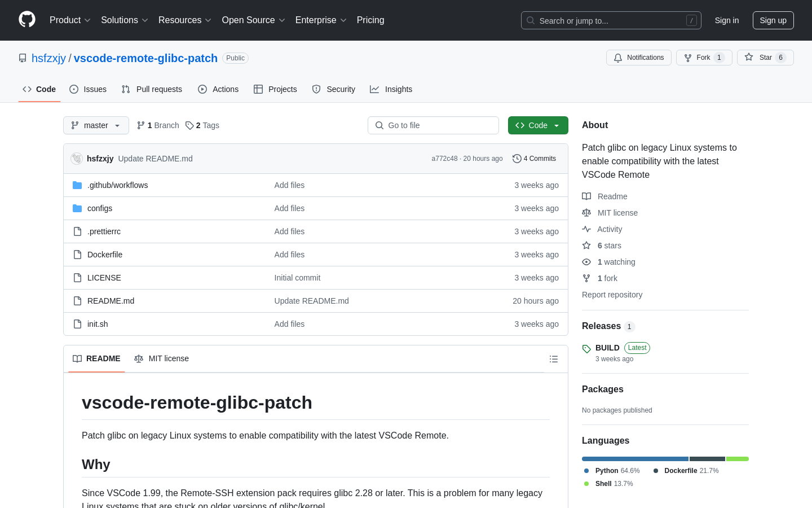Screen dimensions: 812x508
Task: Open the green Code dropdown
Action: (538, 125)
